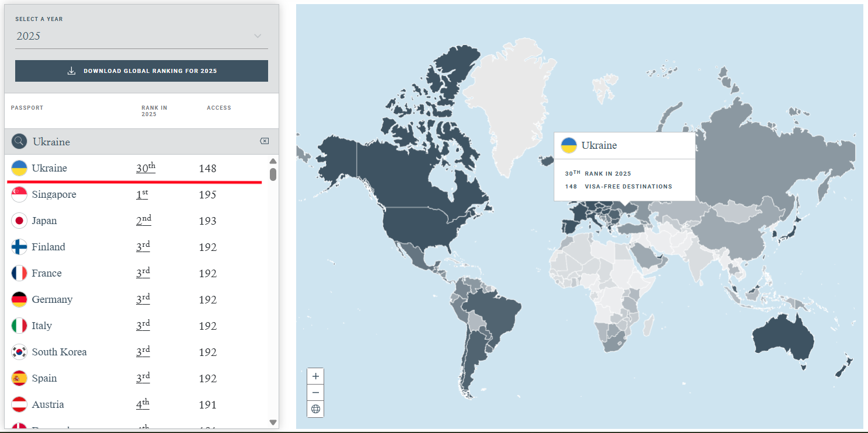Screen dimensions: 868x433
Task: Open the Select a Year dropdown
Action: [141, 36]
